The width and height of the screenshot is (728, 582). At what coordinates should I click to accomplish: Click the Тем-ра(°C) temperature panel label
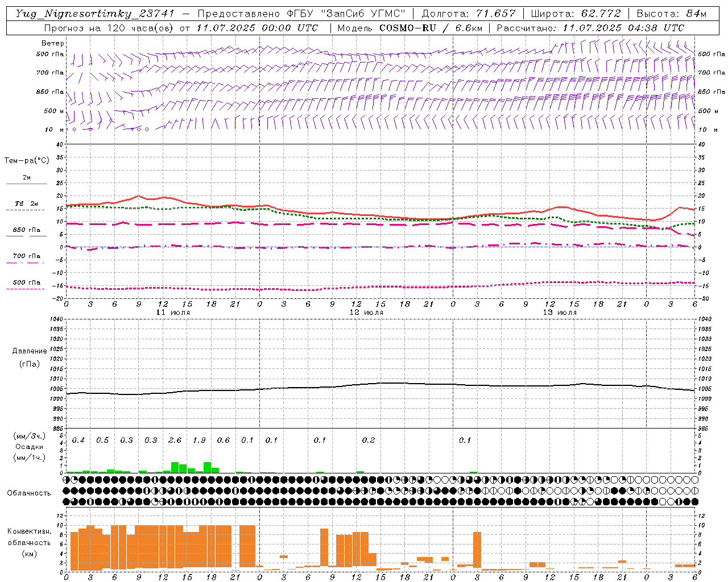coord(27,161)
